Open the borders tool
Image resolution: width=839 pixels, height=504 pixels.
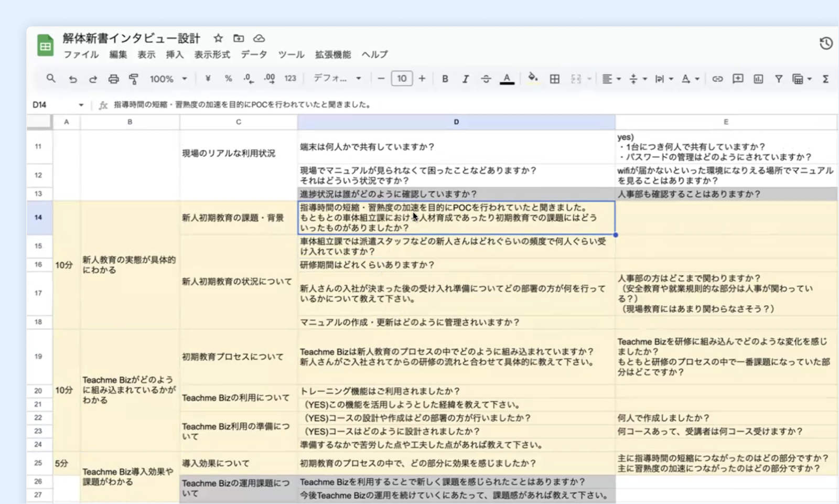554,79
